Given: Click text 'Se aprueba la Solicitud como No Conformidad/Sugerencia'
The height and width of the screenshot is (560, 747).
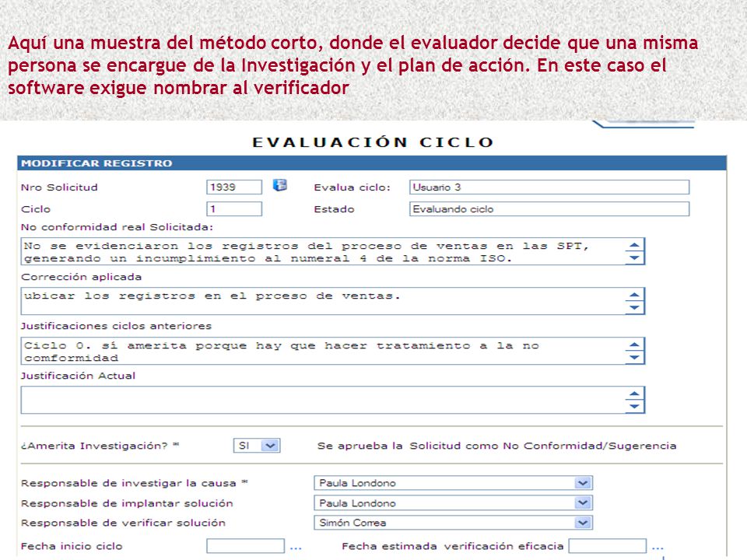Looking at the screenshot, I should (x=497, y=446).
